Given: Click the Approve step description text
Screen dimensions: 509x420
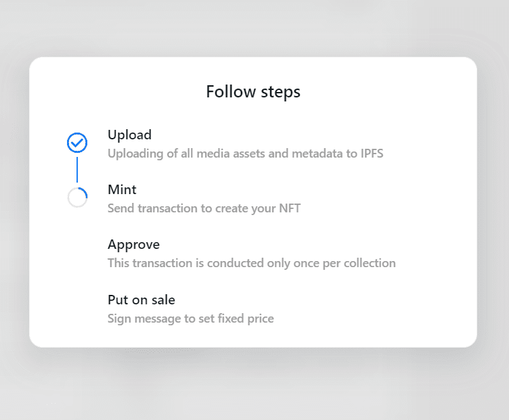Looking at the screenshot, I should pos(251,263).
